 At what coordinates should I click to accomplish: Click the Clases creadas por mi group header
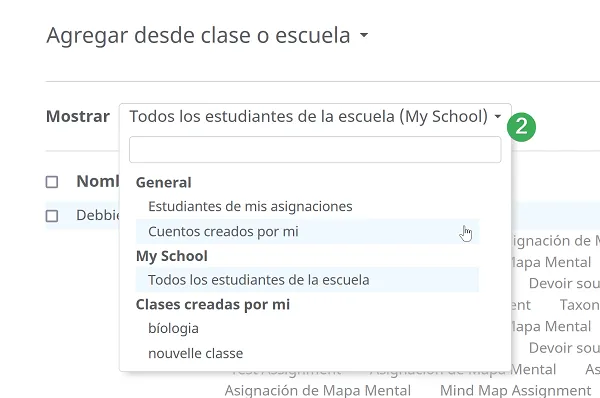pos(213,305)
